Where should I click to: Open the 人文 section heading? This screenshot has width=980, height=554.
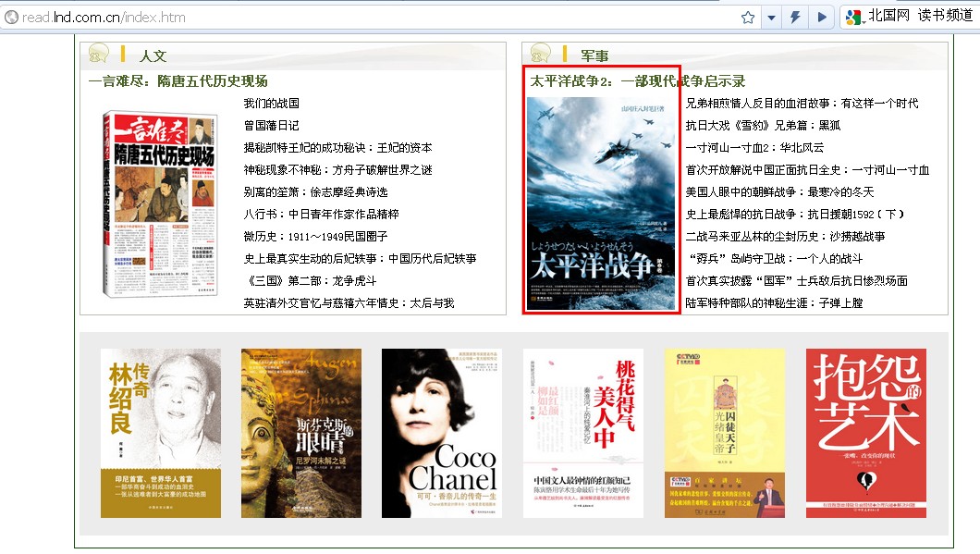tap(153, 55)
